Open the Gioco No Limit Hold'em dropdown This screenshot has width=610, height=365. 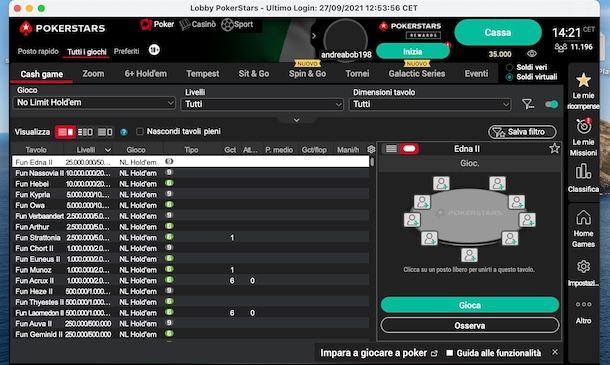pos(94,103)
